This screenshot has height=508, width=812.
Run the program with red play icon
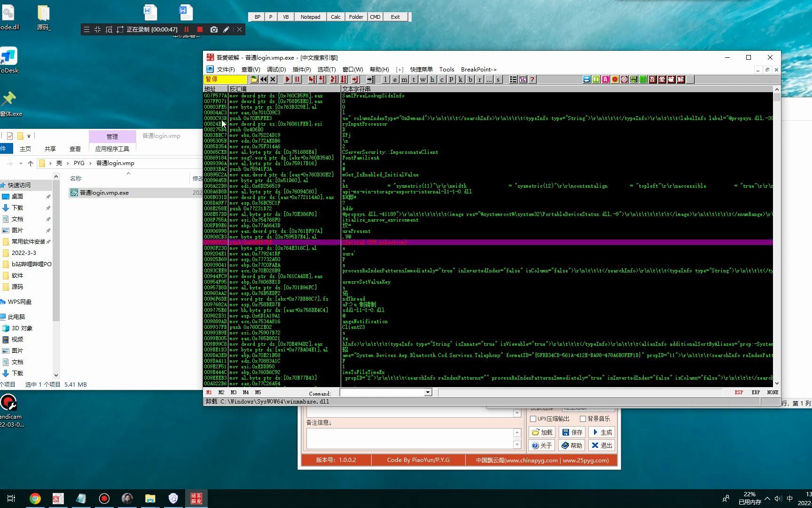tap(288, 79)
